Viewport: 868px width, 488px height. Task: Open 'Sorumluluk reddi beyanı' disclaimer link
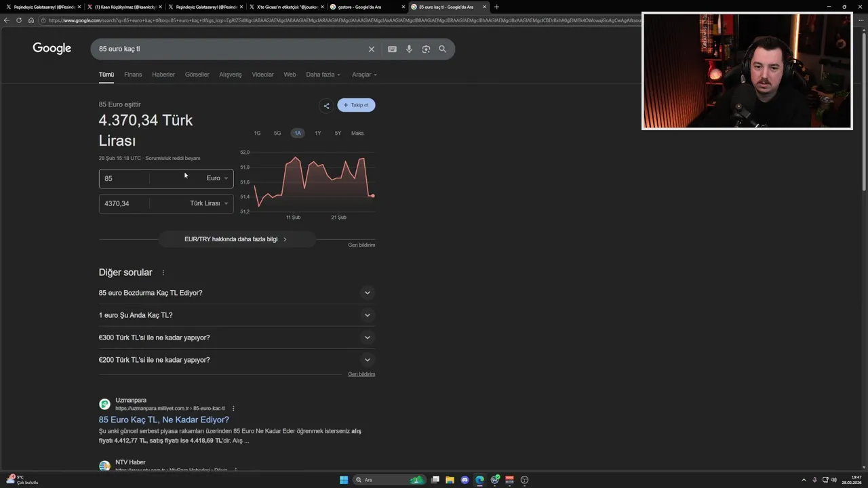click(x=173, y=159)
